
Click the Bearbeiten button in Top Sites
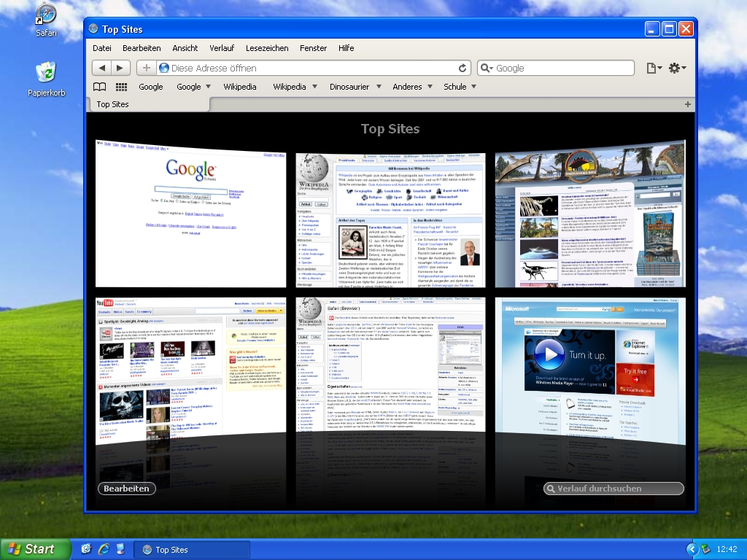coord(126,488)
